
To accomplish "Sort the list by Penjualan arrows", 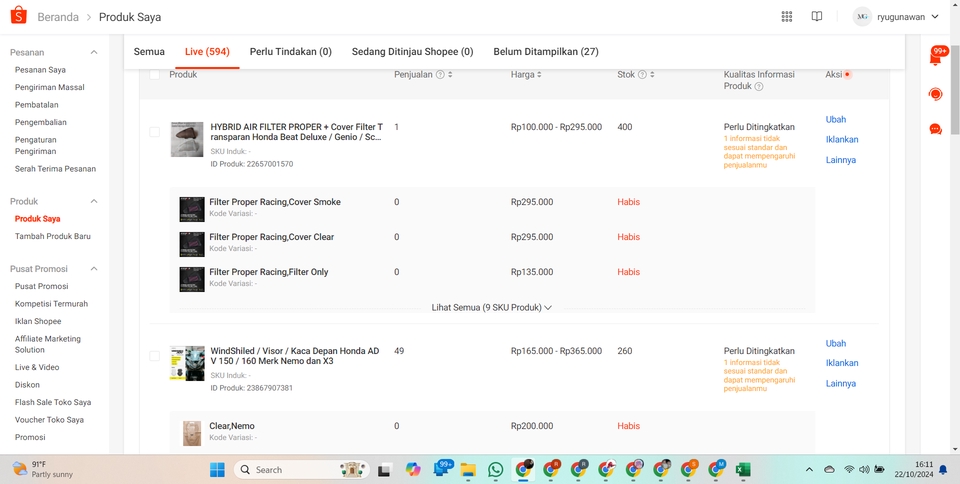I will pyautogui.click(x=450, y=75).
